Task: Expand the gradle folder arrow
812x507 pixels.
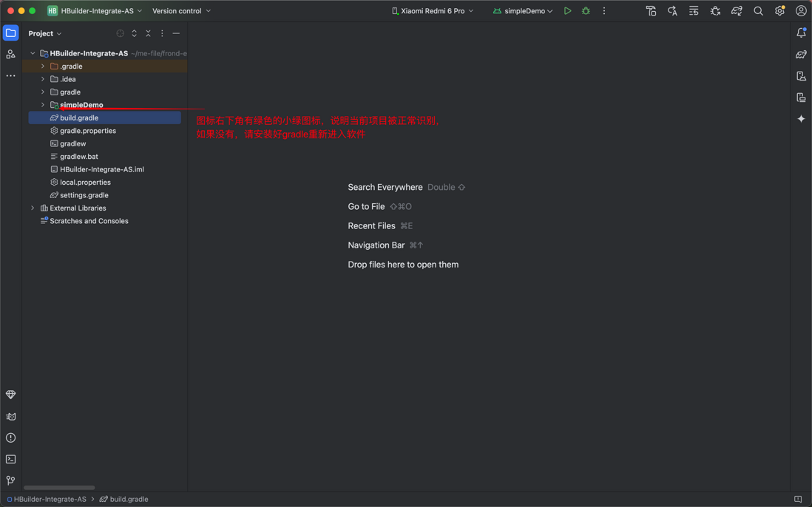Action: point(43,92)
